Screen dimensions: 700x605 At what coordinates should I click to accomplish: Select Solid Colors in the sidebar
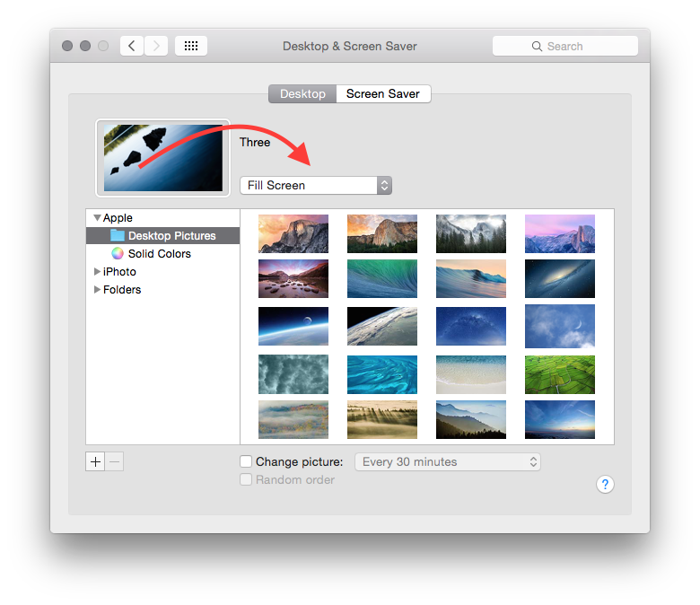(x=163, y=254)
